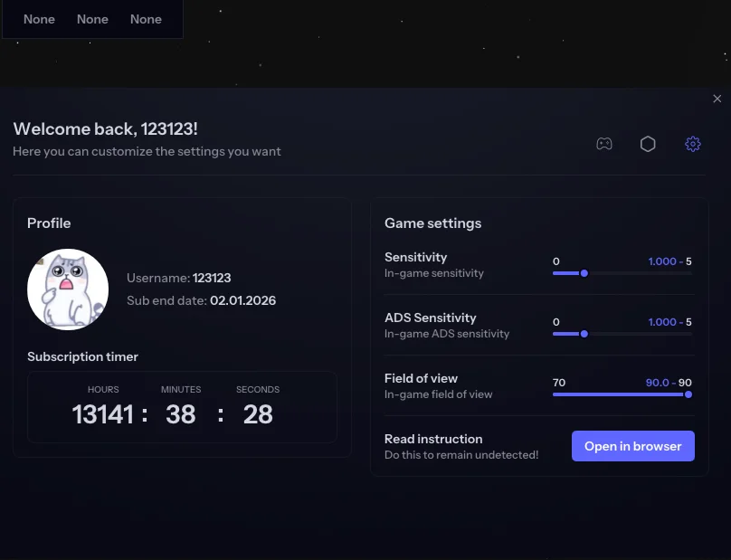The image size is (731, 560).
Task: Click the Sensitivity value 1.000
Action: tap(664, 261)
